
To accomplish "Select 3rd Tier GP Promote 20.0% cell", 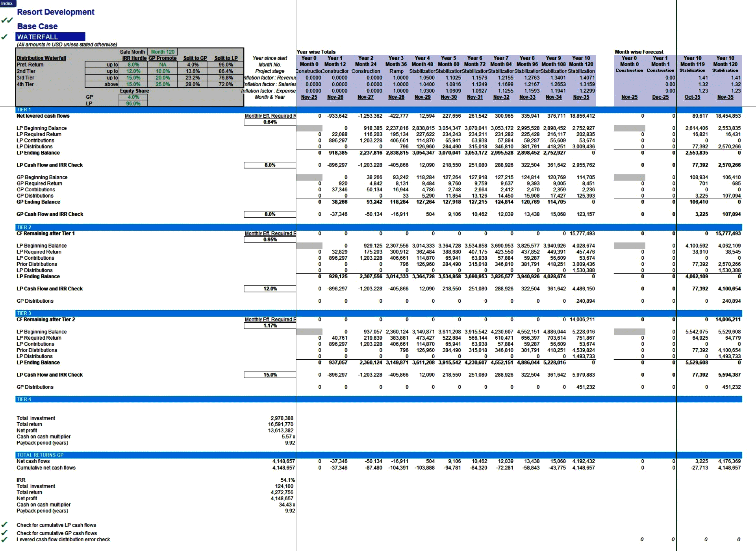I will pyautogui.click(x=163, y=78).
